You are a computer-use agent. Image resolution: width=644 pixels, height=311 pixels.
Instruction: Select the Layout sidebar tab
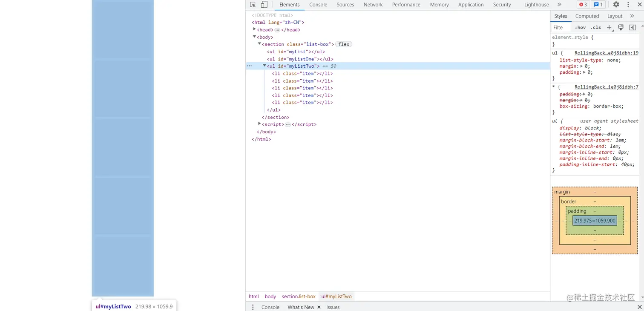pyautogui.click(x=615, y=16)
